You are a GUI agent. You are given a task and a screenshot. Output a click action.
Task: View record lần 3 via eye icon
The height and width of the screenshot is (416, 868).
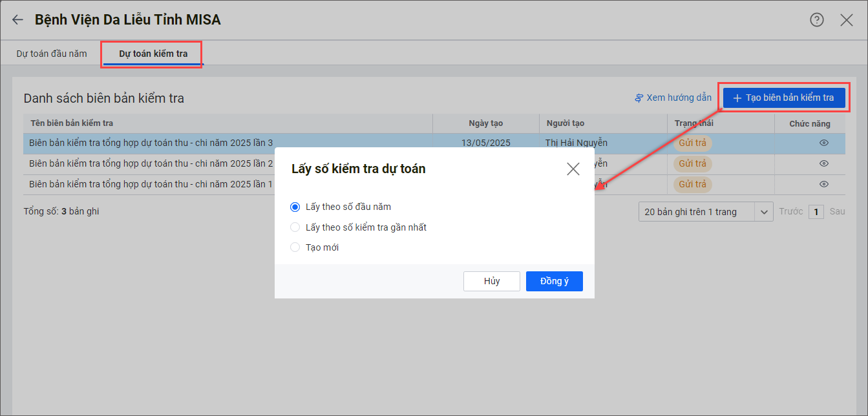click(x=823, y=143)
